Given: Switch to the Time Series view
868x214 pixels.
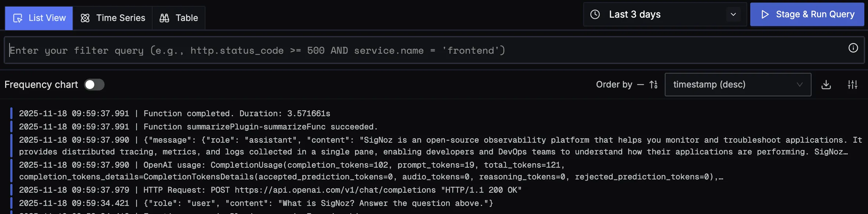Looking at the screenshot, I should pyautogui.click(x=120, y=18).
